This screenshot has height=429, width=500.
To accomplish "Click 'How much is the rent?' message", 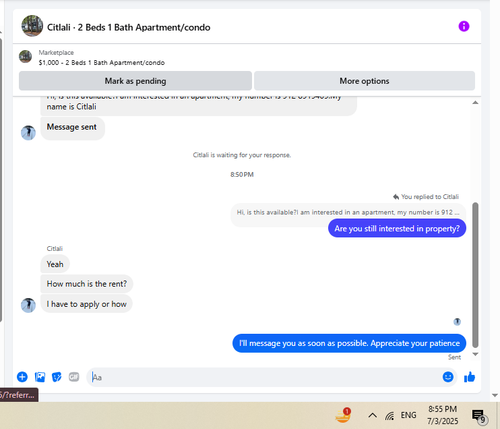I will [x=87, y=284].
